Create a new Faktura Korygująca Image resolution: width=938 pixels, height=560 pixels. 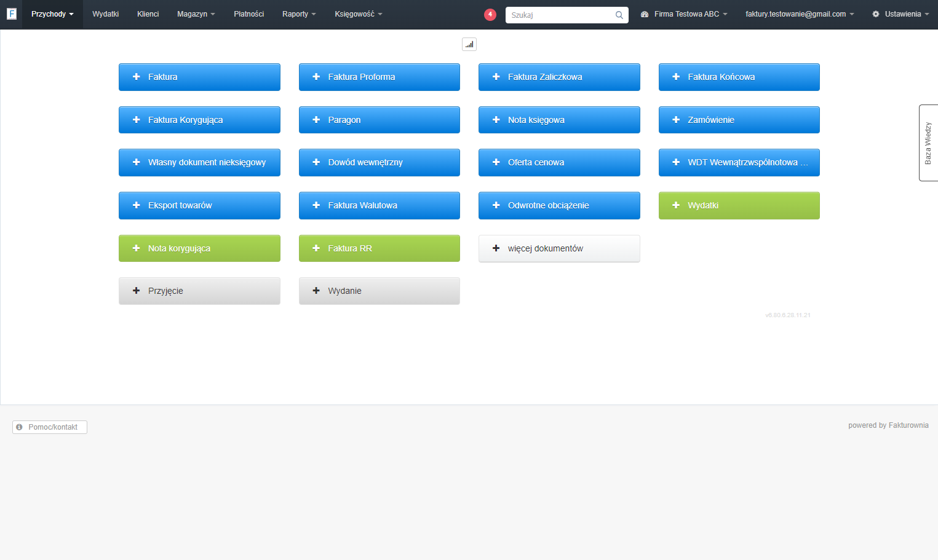[199, 120]
